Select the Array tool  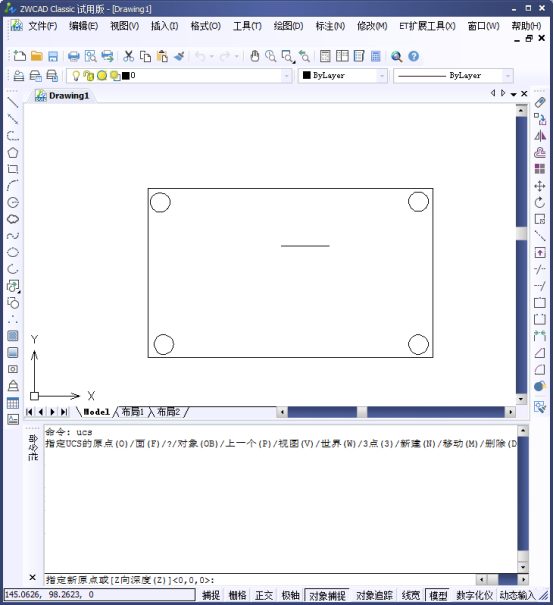pyautogui.click(x=540, y=169)
